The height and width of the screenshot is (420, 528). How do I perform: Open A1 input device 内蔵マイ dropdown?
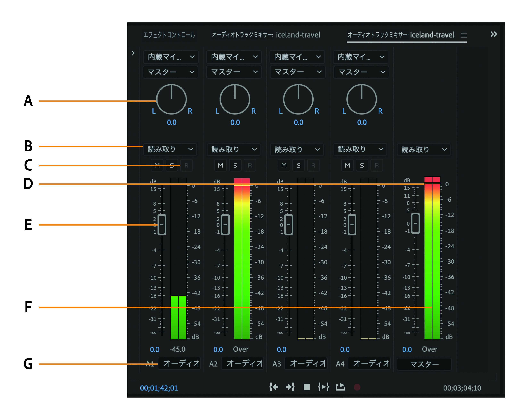171,57
